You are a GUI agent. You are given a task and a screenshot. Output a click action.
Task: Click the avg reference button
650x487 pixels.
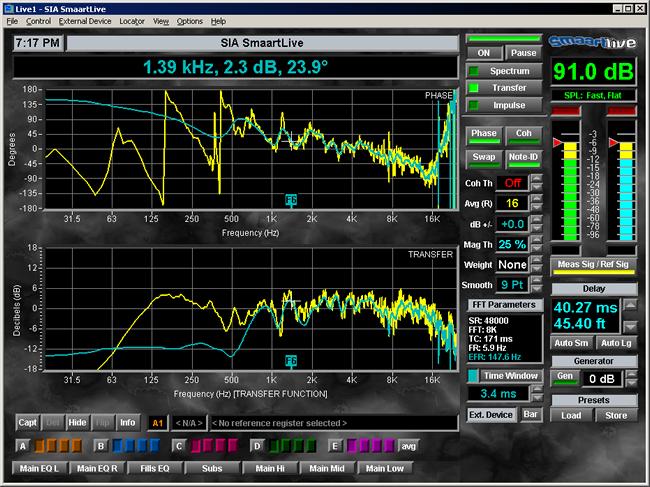click(x=408, y=446)
